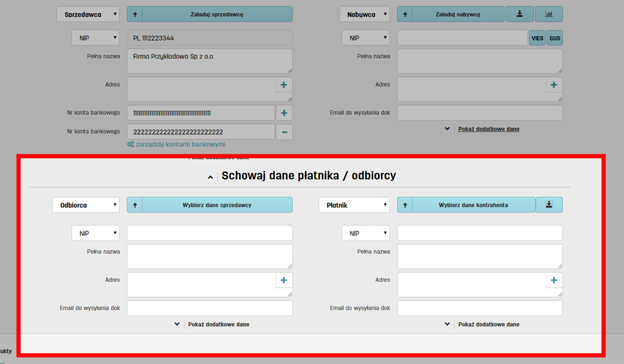The height and width of the screenshot is (364, 624).
Task: Click the download icon next to Załaduj nabywcę
Action: click(519, 14)
